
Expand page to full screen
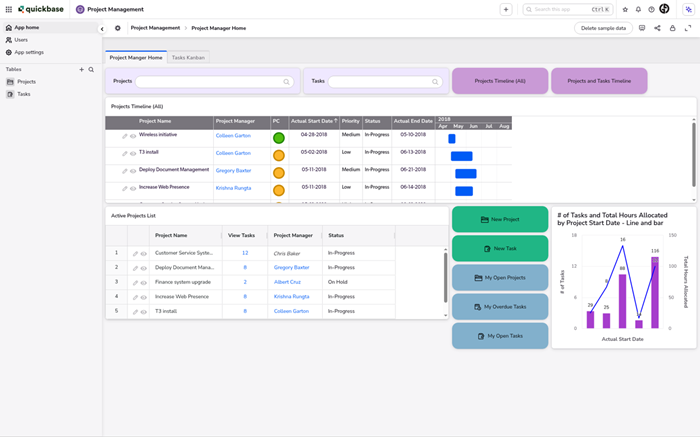[x=688, y=28]
